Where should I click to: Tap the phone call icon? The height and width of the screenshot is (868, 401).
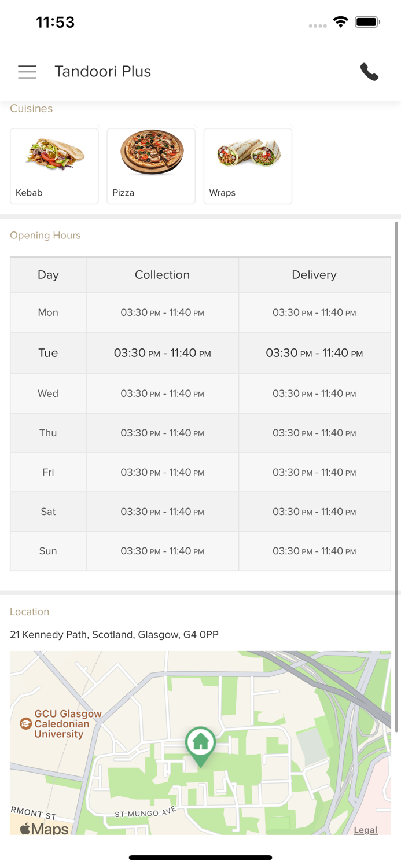tap(369, 72)
